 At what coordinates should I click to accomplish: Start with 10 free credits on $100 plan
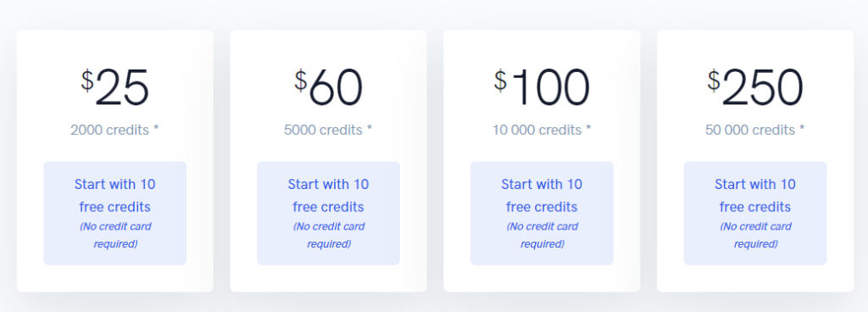point(542,195)
